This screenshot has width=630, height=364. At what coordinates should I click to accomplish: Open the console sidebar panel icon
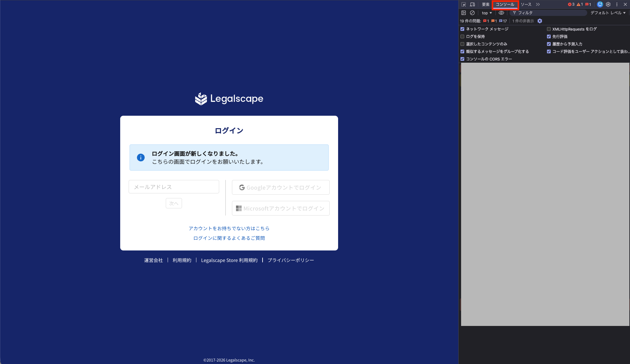pos(464,13)
